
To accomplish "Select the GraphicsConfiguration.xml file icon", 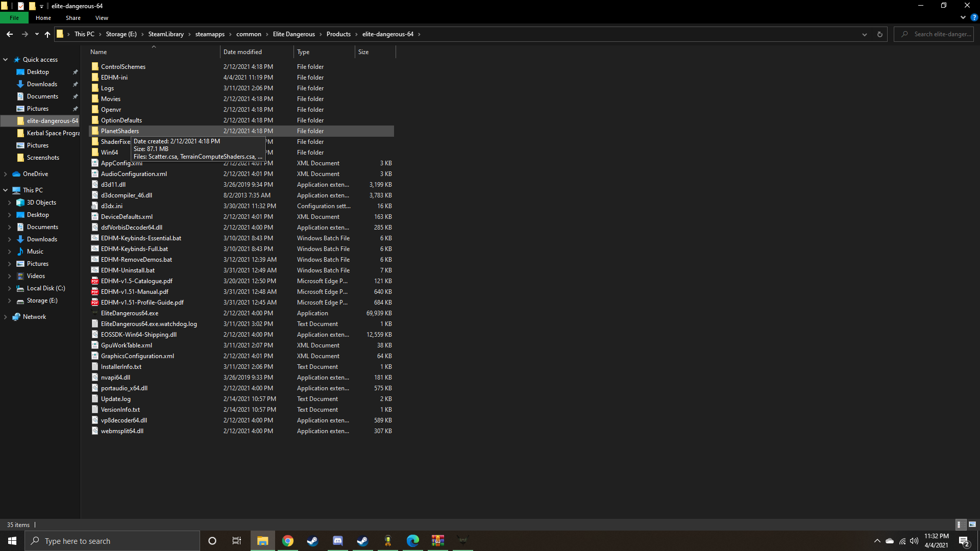I will point(95,356).
